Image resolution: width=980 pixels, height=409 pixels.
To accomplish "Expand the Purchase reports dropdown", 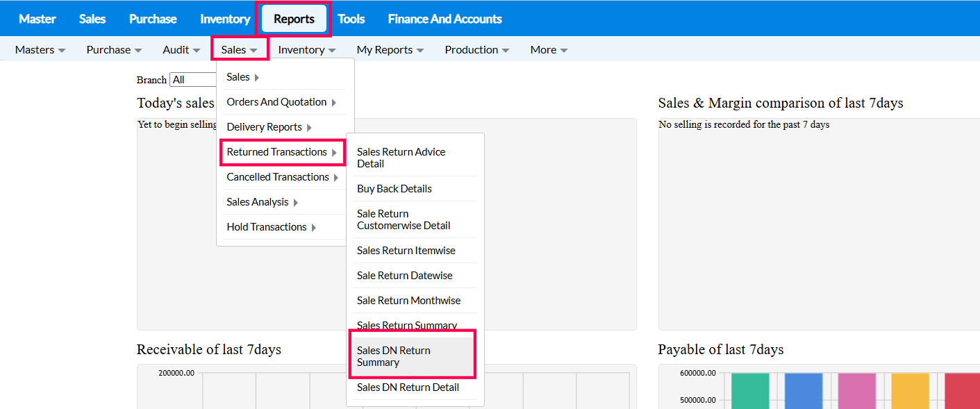I will pyautogui.click(x=114, y=50).
